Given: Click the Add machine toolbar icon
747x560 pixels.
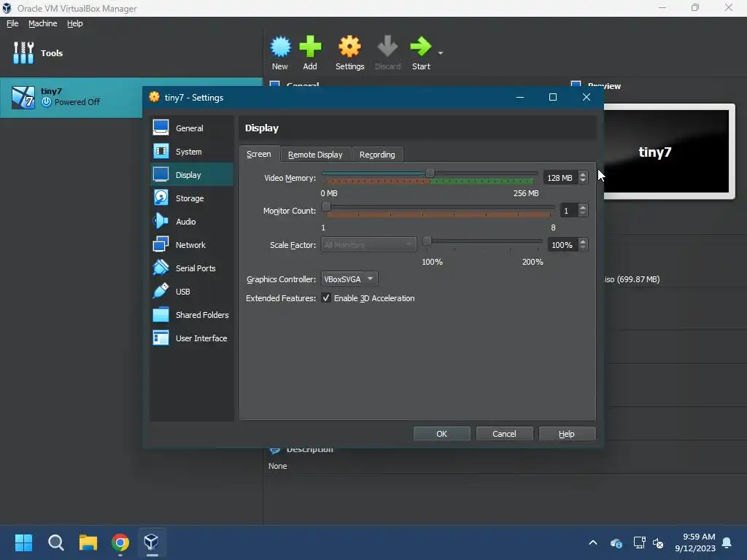Looking at the screenshot, I should click(x=310, y=52).
